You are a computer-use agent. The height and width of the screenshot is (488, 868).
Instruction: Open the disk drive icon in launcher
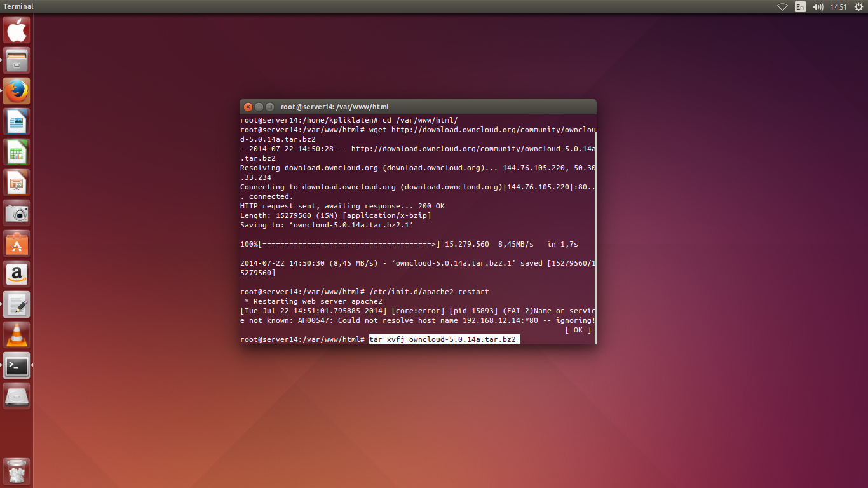point(17,396)
